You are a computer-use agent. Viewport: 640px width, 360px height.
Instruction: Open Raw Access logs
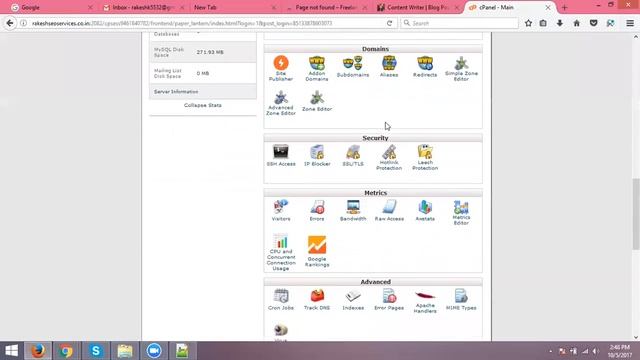389,211
